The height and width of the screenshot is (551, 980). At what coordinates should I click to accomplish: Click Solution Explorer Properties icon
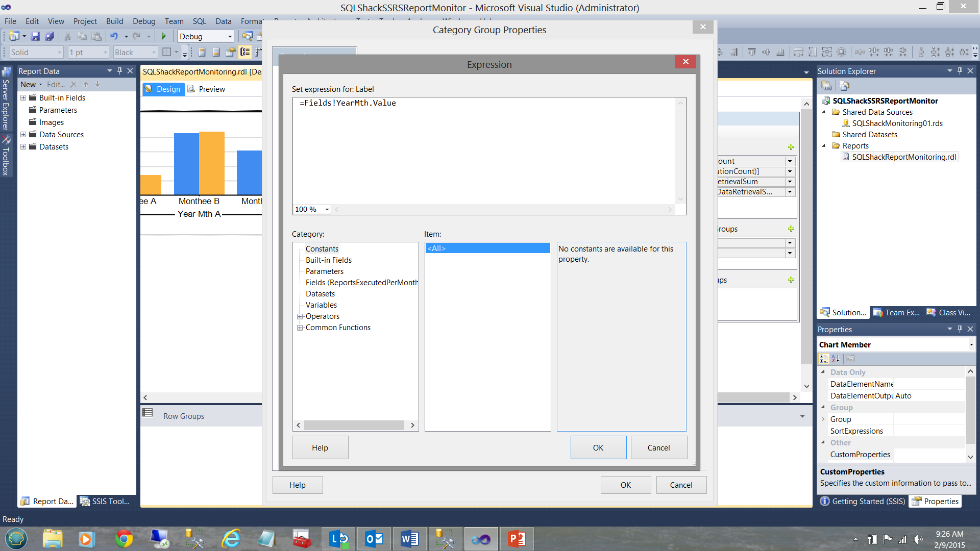(826, 86)
